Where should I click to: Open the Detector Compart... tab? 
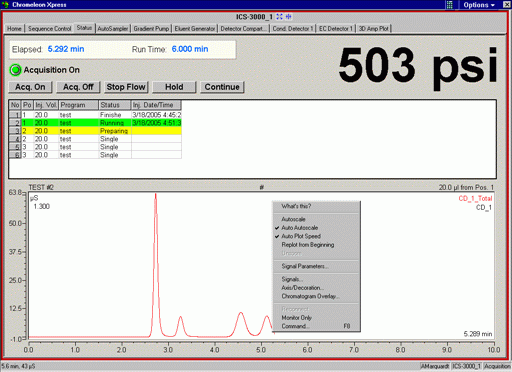tap(244, 29)
